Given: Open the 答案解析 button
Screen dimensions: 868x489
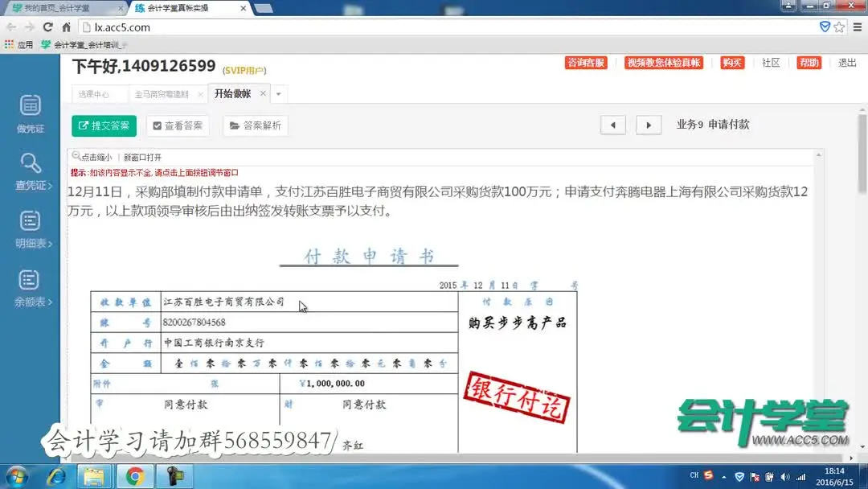Looking at the screenshot, I should click(x=256, y=125).
